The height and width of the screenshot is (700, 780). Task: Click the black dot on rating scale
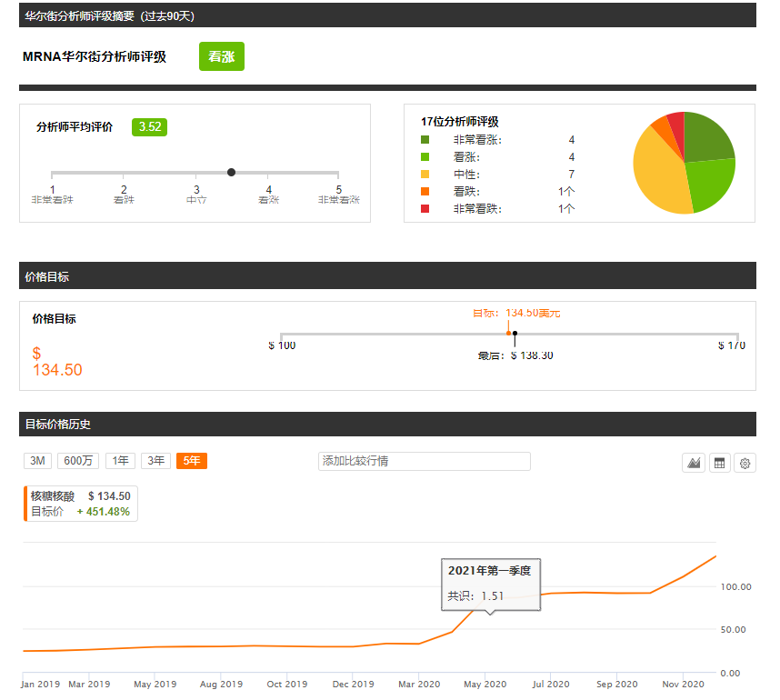pyautogui.click(x=231, y=172)
